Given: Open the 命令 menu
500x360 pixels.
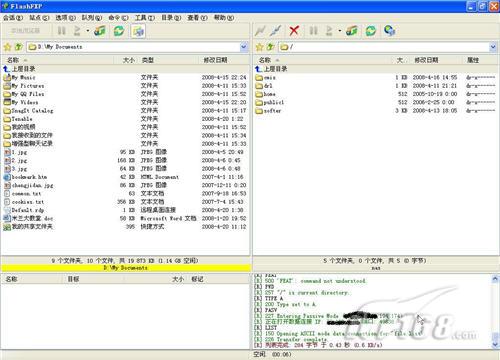Looking at the screenshot, I should pyautogui.click(x=118, y=18).
